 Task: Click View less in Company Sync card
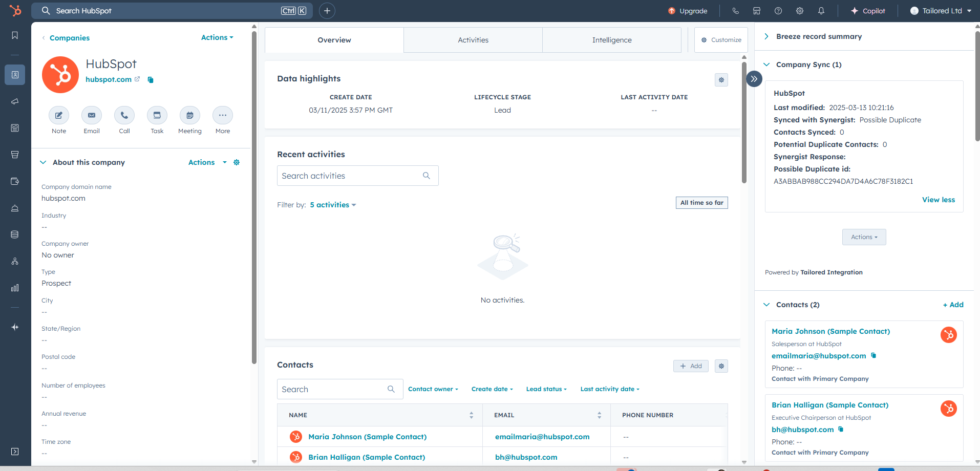(939, 200)
